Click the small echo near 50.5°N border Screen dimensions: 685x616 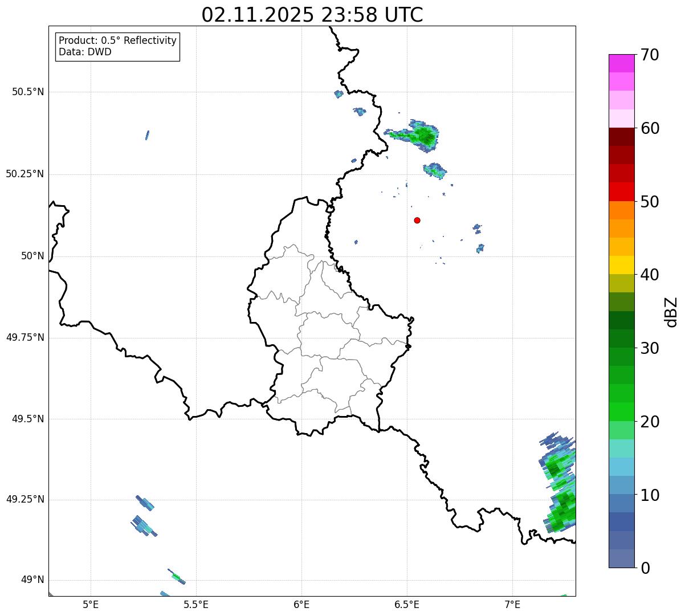coord(339,94)
